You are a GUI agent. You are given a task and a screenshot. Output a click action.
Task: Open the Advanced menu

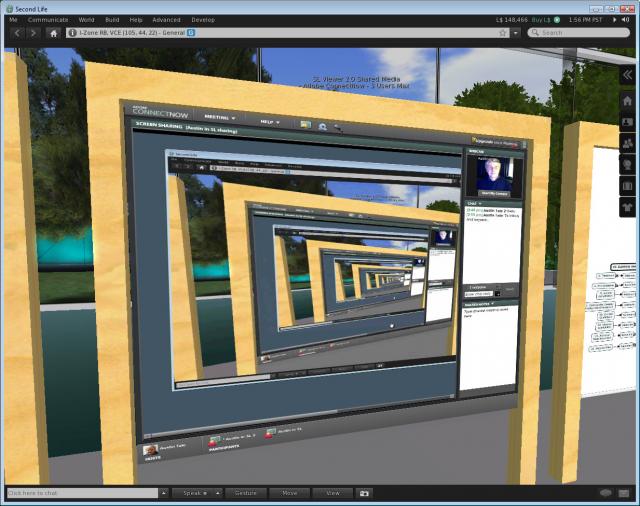click(166, 20)
